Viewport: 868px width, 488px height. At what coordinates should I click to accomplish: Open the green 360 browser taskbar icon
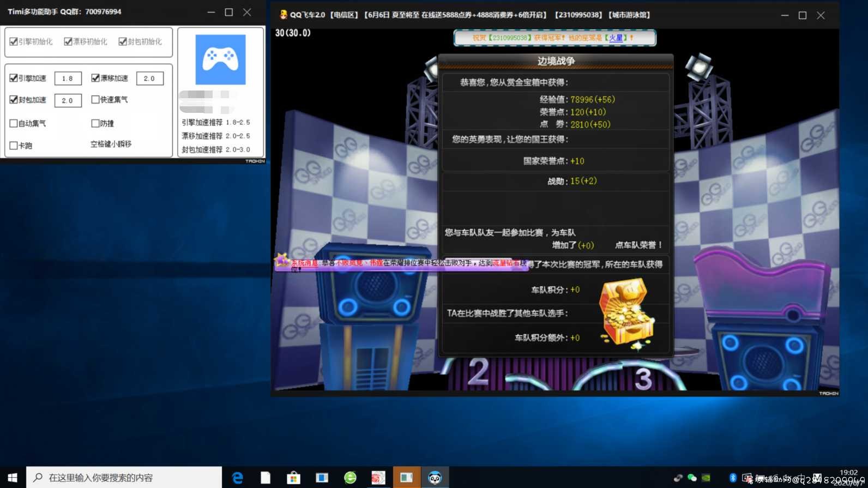[351, 478]
